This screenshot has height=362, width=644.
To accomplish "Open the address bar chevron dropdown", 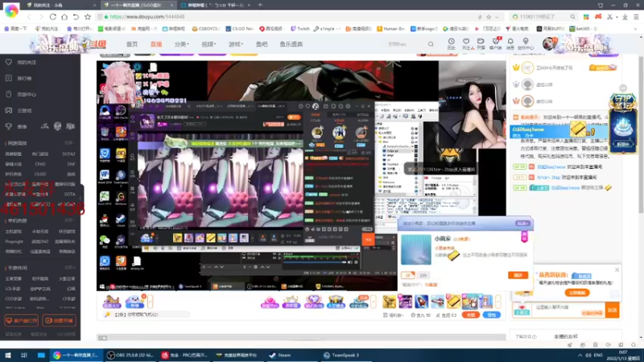I will pos(497,17).
